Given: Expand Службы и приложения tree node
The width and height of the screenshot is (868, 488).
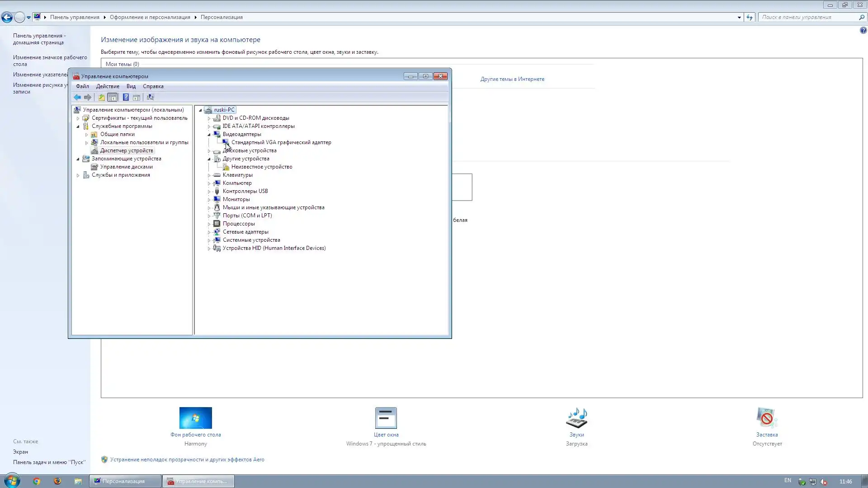Looking at the screenshot, I should click(x=78, y=175).
